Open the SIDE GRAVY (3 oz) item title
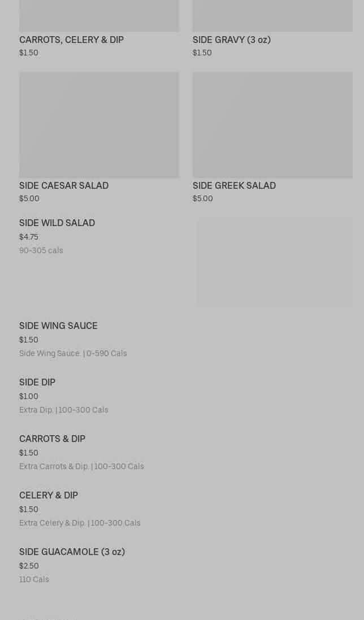The width and height of the screenshot is (364, 620). [x=232, y=40]
